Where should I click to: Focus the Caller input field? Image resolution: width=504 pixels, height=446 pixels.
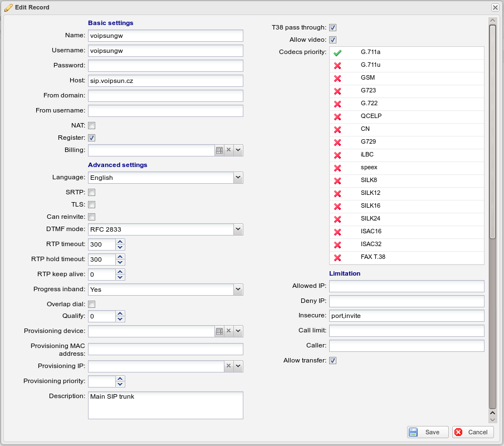pos(407,346)
